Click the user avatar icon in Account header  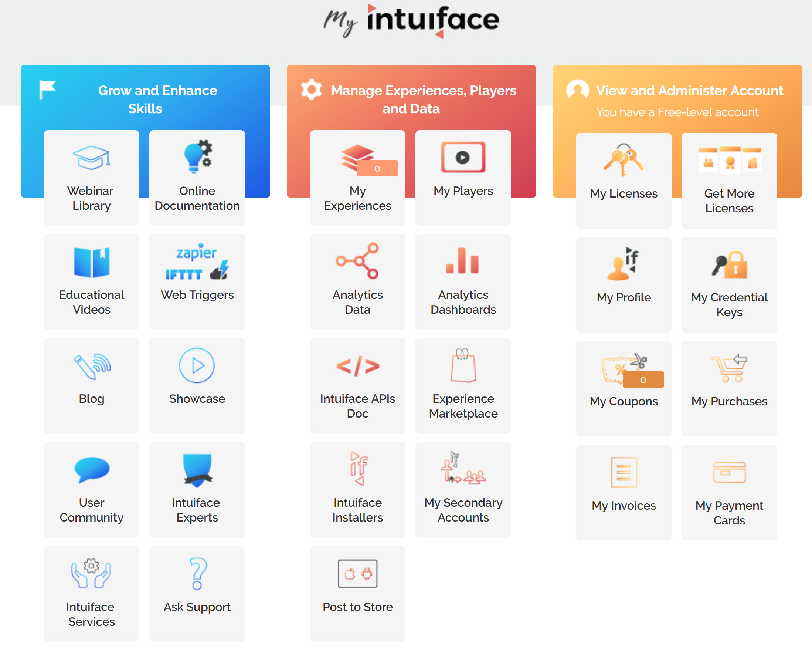coord(577,90)
